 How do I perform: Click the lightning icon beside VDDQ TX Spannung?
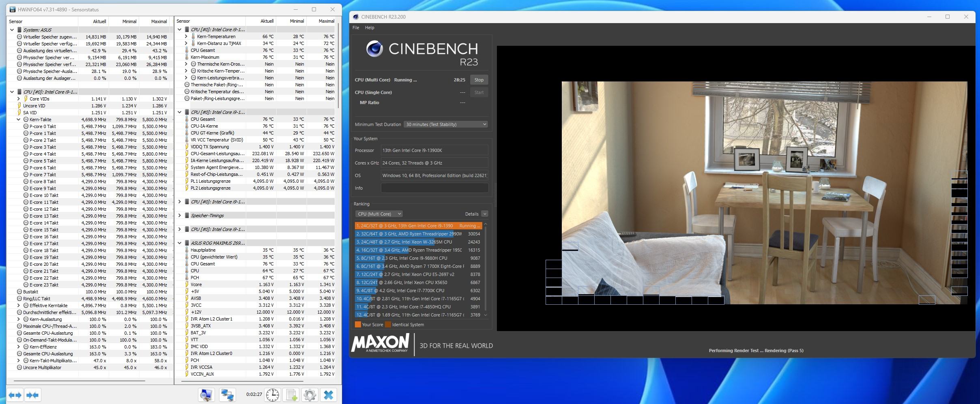[x=187, y=147]
